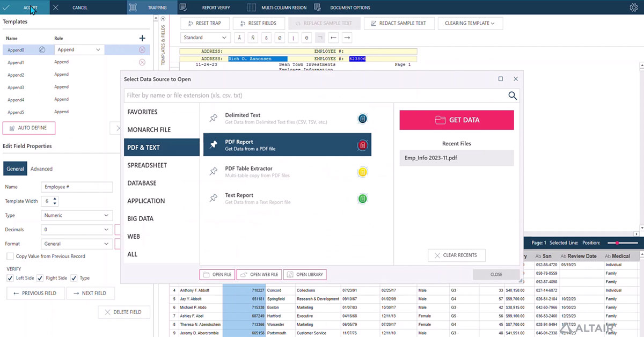Enable Copy Value from Previous Record
644x337 pixels.
pyautogui.click(x=10, y=257)
